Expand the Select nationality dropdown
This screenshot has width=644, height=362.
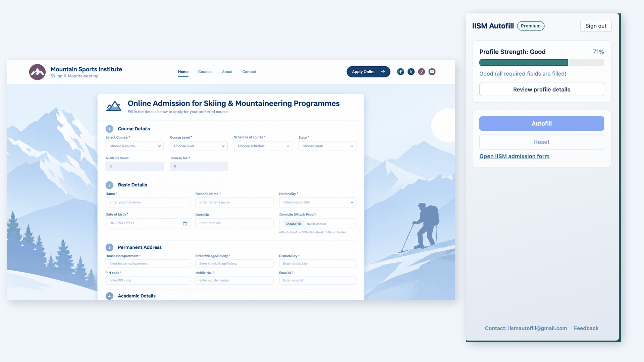[x=318, y=202]
